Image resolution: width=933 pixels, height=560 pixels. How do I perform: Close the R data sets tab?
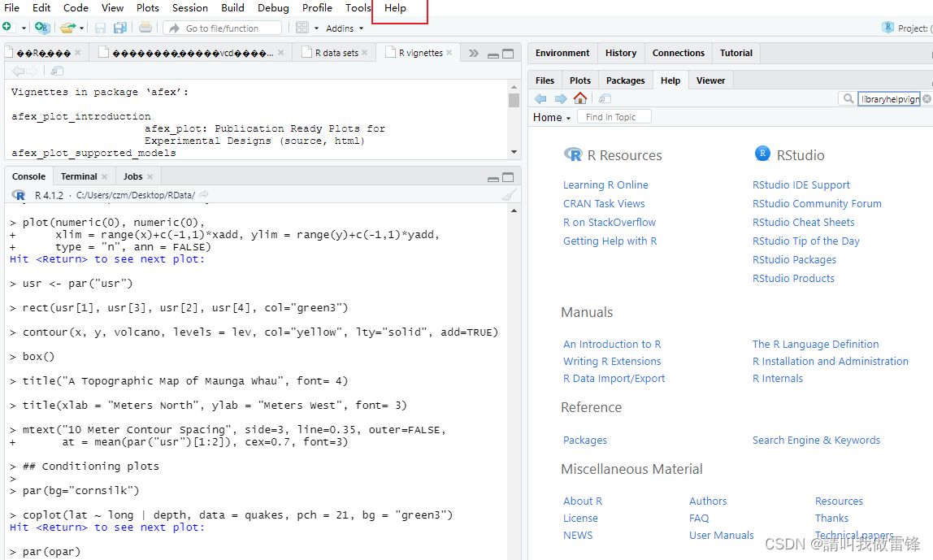click(365, 53)
